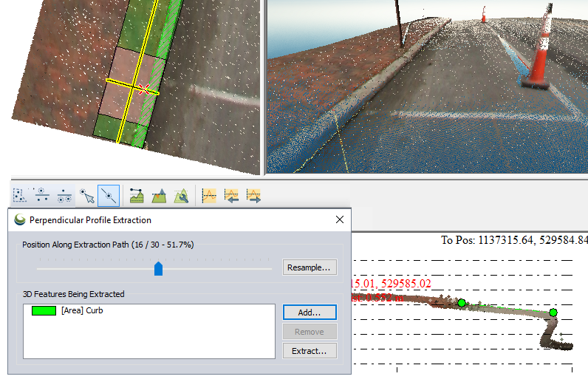This screenshot has height=382, width=588.
Task: Click the second toolbar icon with dots around a line
Action: coord(43,195)
